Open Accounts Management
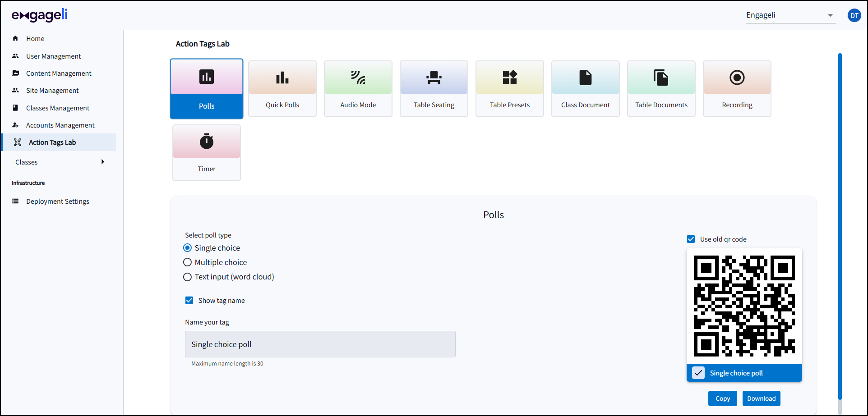This screenshot has height=416, width=868. tap(60, 125)
